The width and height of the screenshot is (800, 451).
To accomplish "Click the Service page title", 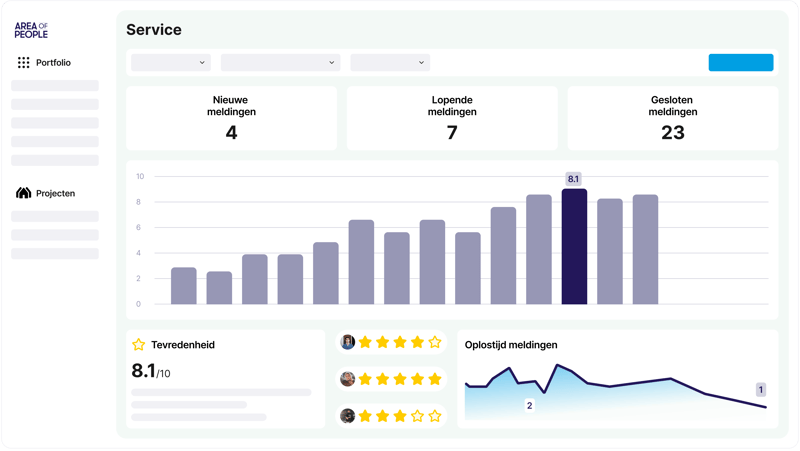I will [x=154, y=30].
